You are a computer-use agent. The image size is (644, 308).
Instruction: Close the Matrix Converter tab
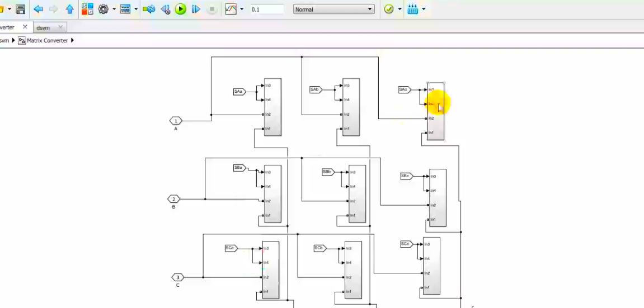coord(25,27)
